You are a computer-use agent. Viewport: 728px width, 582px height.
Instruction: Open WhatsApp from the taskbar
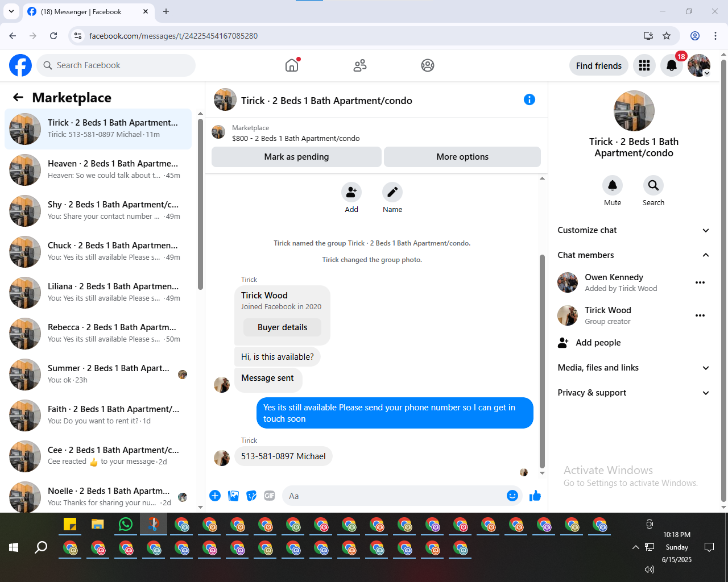[x=126, y=524]
